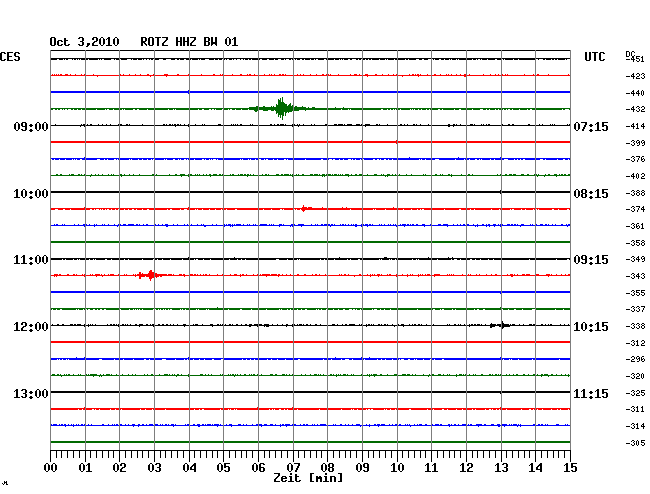Click the DC offset value -402
Viewport: 650px width, 494px height.
(635, 176)
